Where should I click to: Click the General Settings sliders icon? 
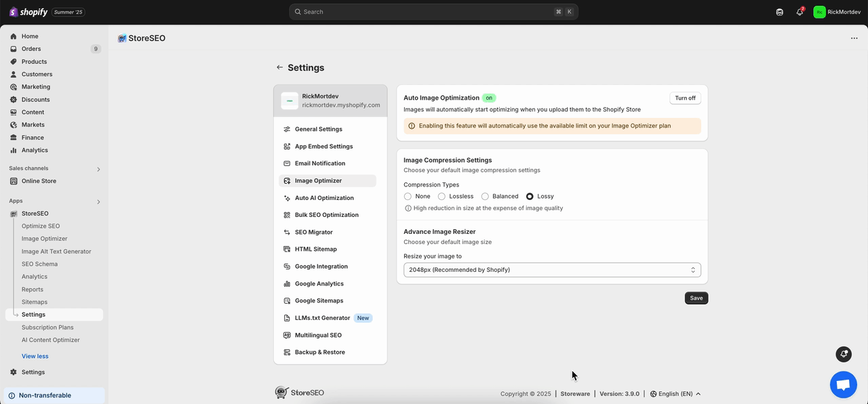click(288, 129)
